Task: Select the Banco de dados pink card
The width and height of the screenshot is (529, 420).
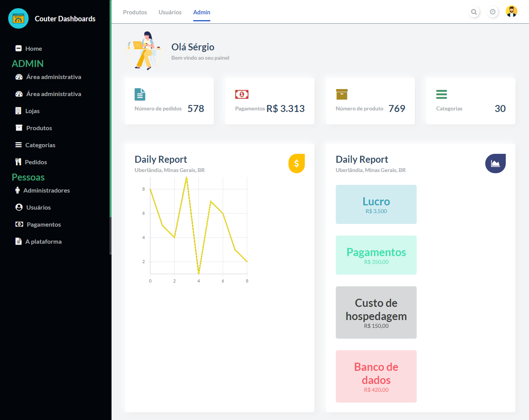Action: tap(376, 376)
